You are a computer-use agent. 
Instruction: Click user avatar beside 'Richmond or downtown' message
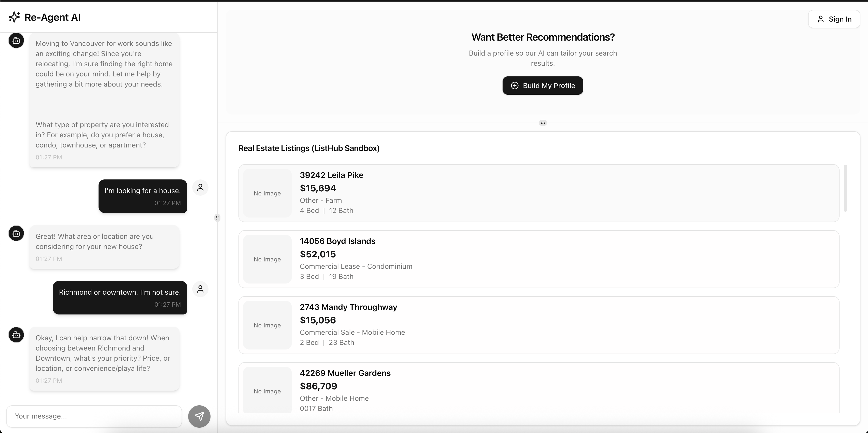click(x=200, y=289)
